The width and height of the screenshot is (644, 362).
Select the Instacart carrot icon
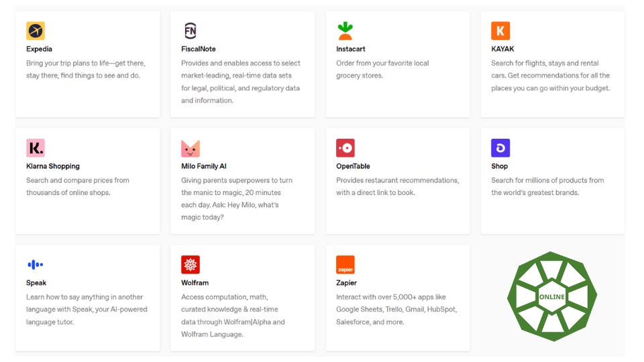[x=345, y=31]
